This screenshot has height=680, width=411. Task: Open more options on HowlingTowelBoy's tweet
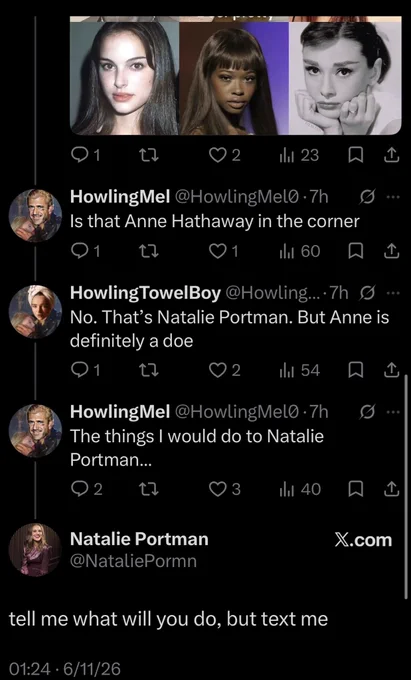tap(392, 294)
